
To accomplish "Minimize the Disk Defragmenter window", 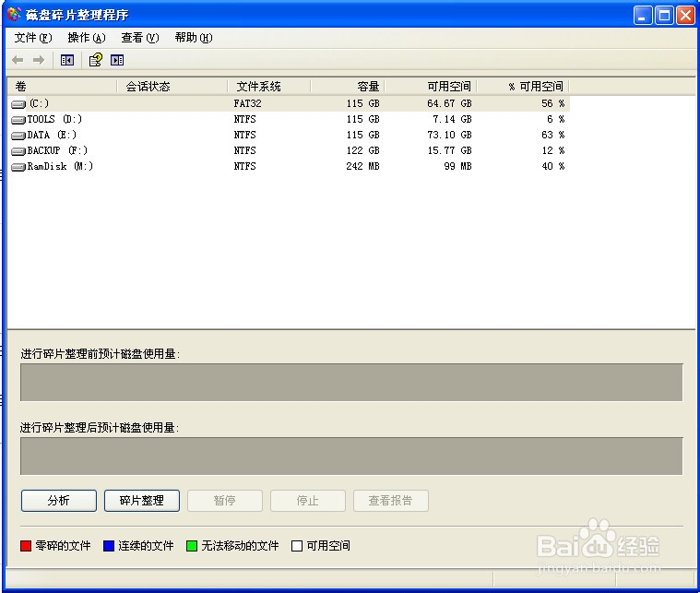I will [x=643, y=16].
